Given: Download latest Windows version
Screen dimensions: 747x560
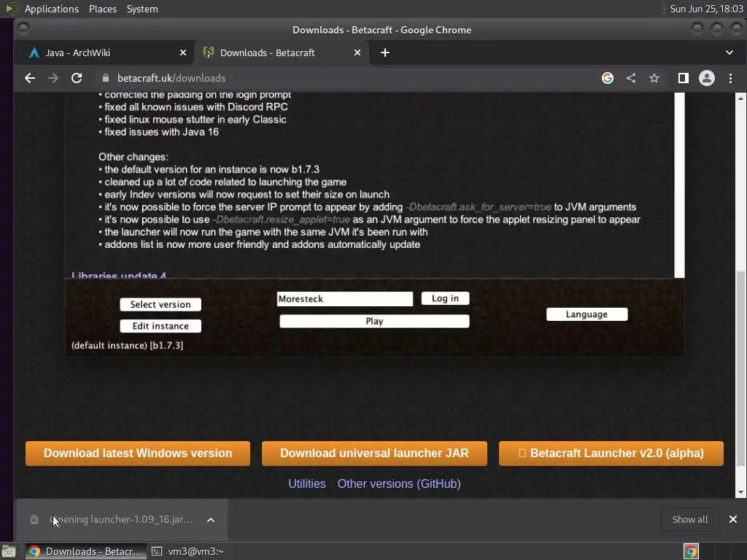Looking at the screenshot, I should tap(138, 453).
